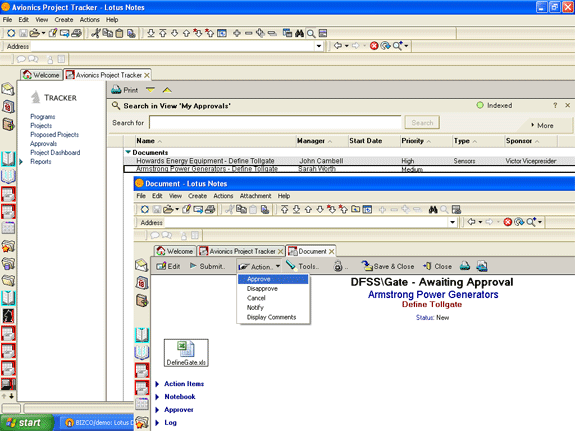Click the Go Back arrow in main navigation bar
Screen dimensions: 575x431
[x=338, y=45]
